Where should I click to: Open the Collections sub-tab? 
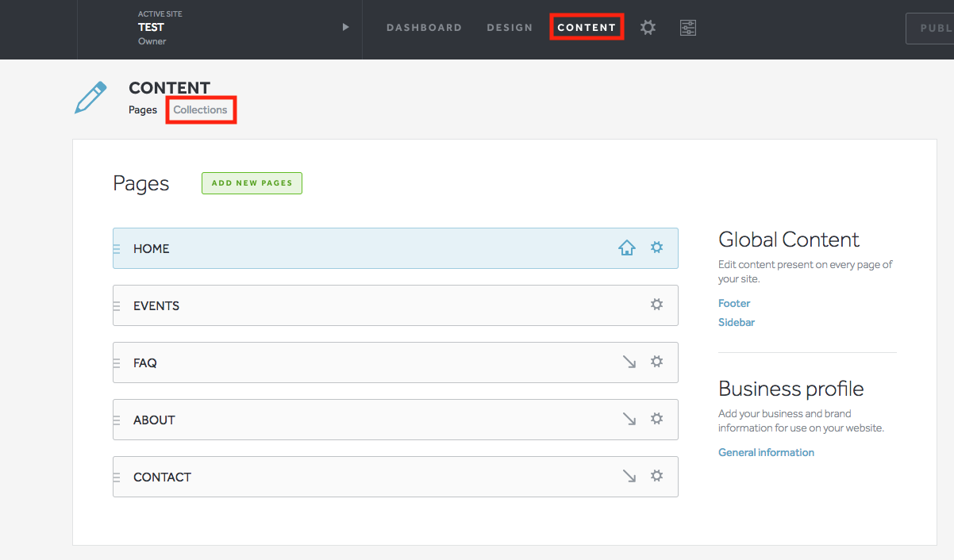point(201,110)
